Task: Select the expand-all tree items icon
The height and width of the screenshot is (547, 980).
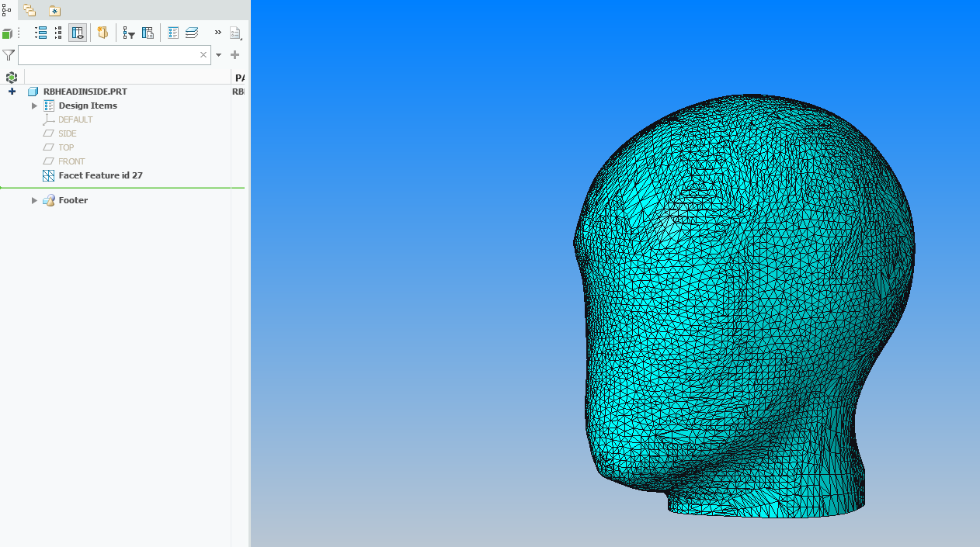Action: 40,33
